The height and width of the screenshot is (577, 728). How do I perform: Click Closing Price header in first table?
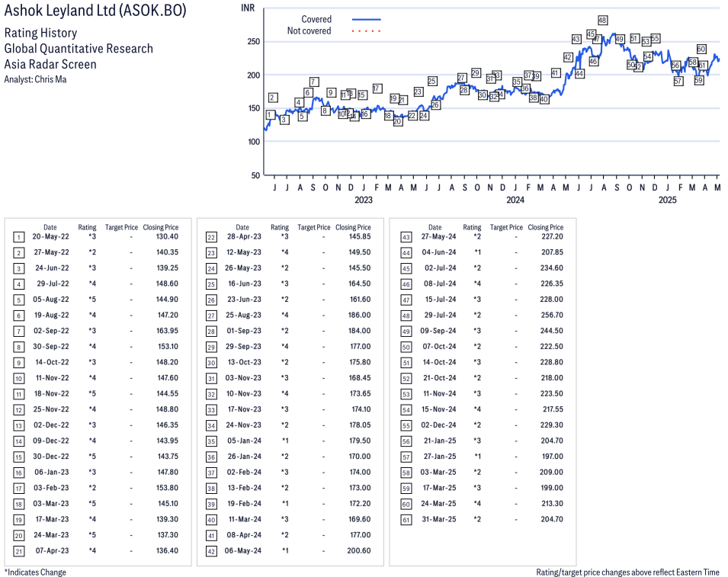tap(161, 227)
